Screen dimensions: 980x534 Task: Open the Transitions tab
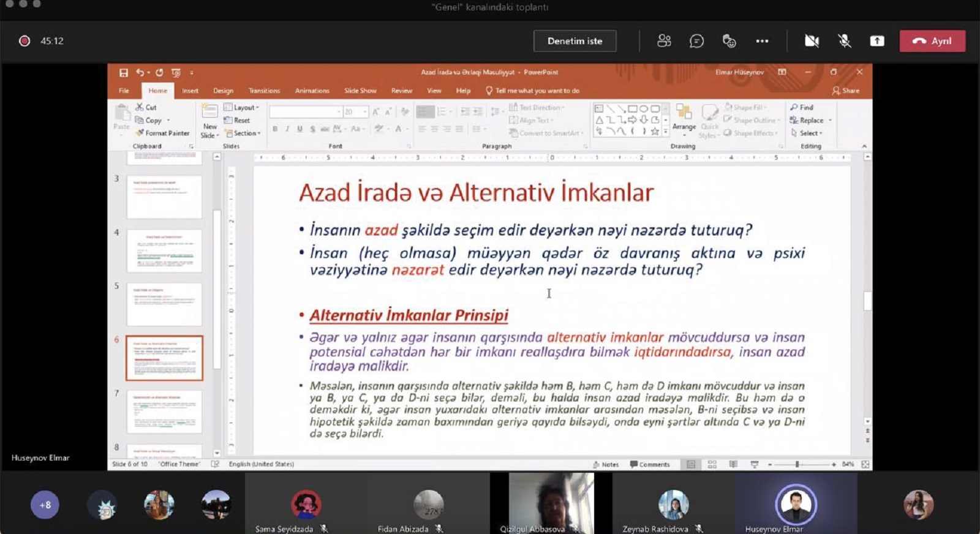264,91
